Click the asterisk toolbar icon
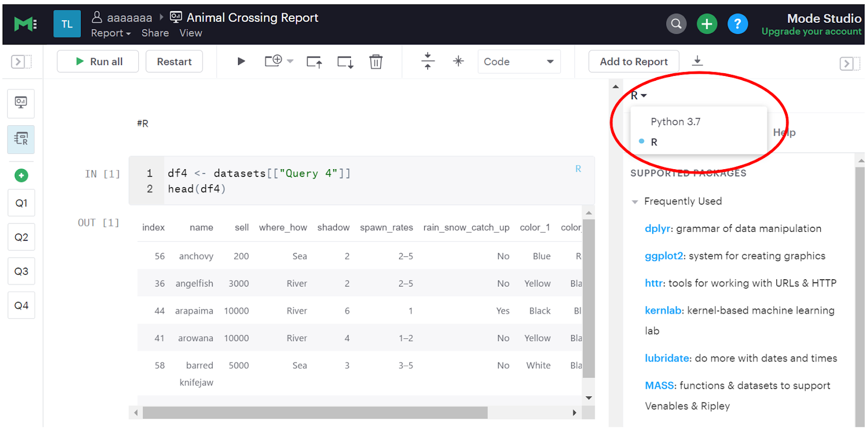This screenshot has width=868, height=437. point(458,61)
